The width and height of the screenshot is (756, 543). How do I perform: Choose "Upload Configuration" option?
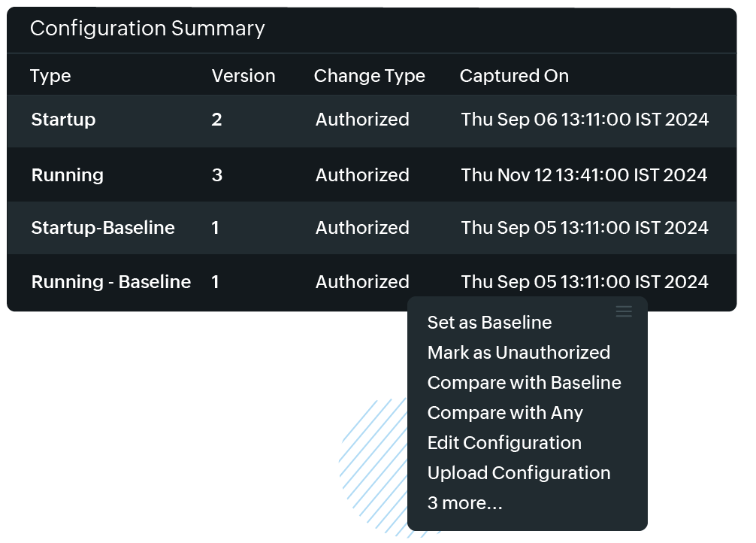(x=518, y=472)
